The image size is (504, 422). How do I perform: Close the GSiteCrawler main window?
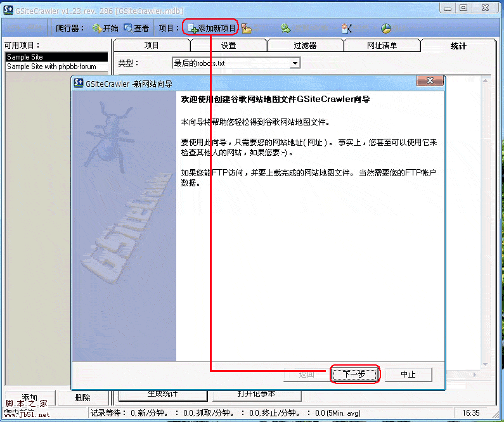click(486, 8)
